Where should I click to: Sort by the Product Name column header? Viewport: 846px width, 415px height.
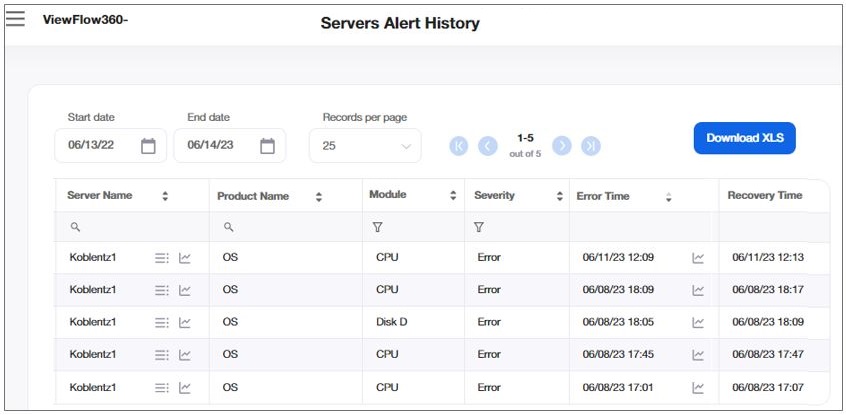[x=319, y=197]
